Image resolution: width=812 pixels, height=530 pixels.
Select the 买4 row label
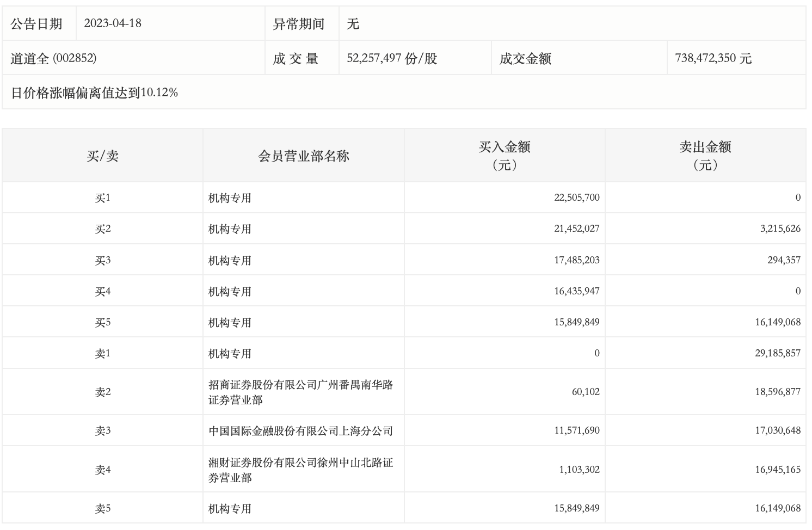[x=102, y=292]
